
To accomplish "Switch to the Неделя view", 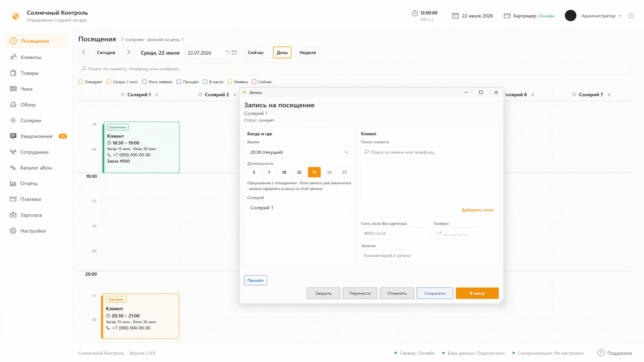I will pyautogui.click(x=308, y=52).
